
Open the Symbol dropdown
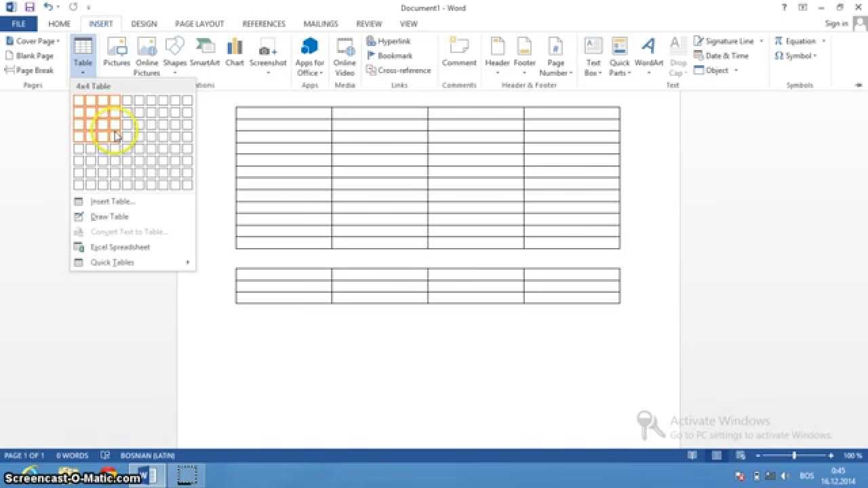point(795,56)
